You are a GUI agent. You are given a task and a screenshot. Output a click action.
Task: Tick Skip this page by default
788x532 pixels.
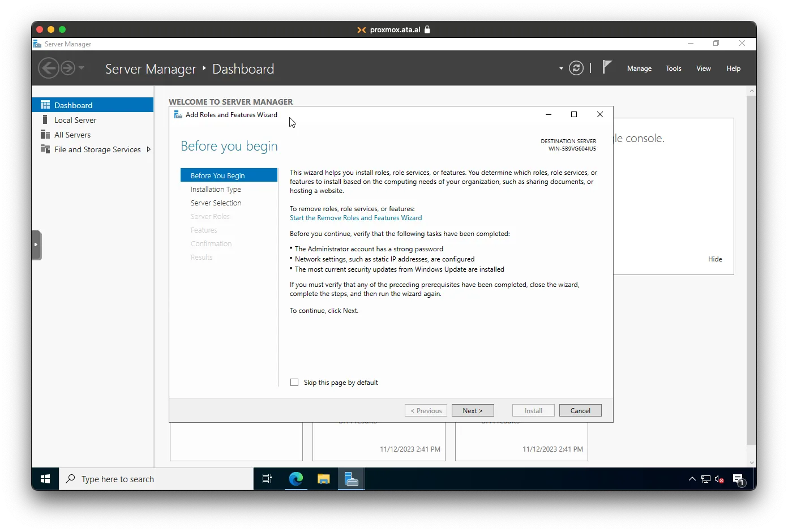tap(294, 383)
